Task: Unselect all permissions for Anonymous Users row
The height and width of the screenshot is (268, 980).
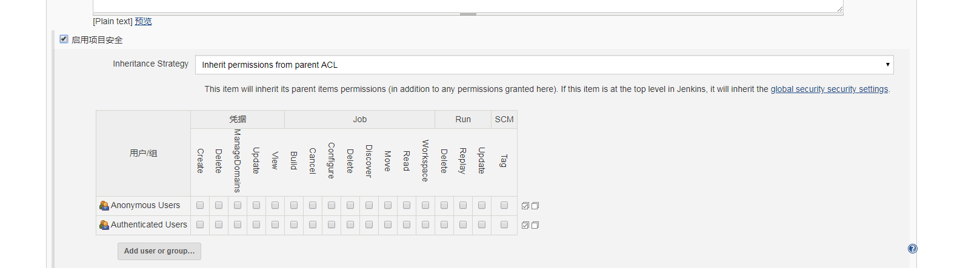Action: [535, 206]
